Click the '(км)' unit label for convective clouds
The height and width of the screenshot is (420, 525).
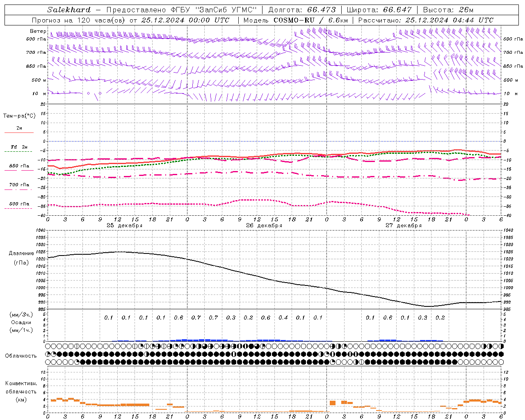pyautogui.click(x=21, y=399)
